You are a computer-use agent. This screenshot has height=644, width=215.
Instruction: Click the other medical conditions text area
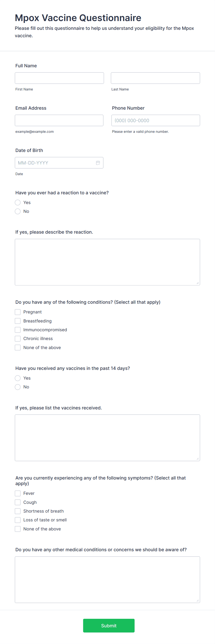107,579
